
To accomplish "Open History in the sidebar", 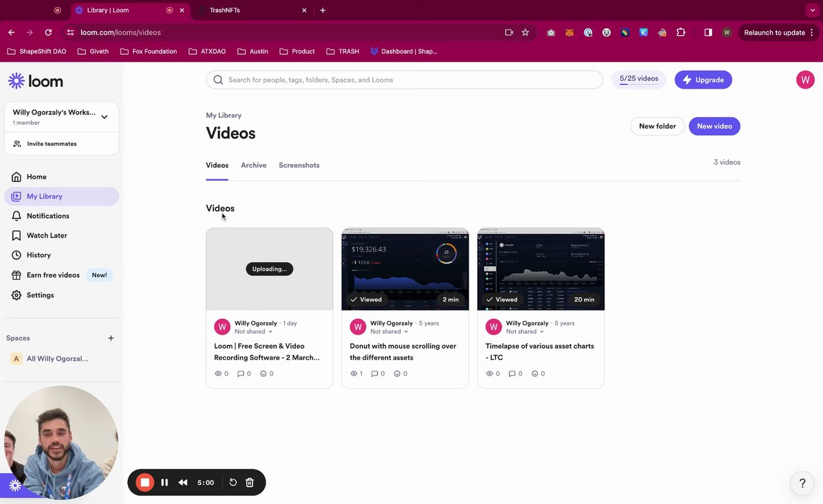I will [61, 255].
